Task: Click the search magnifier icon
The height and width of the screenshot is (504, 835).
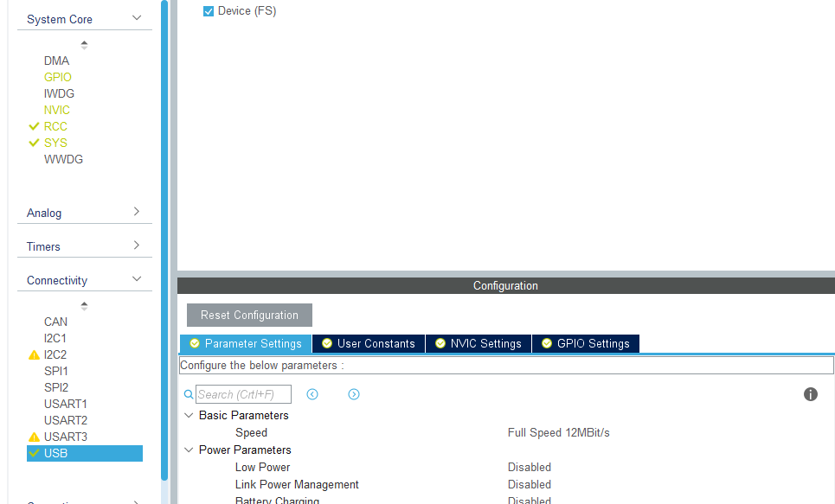Action: 189,394
